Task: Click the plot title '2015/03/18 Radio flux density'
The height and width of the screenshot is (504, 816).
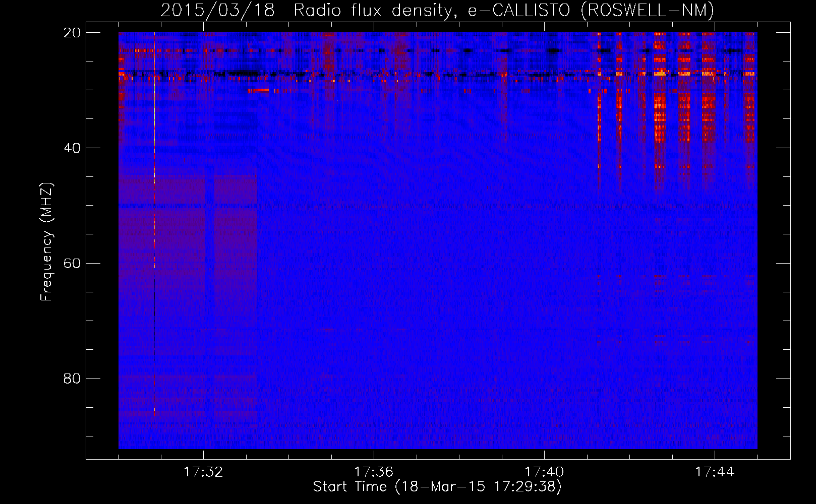Action: click(x=309, y=11)
